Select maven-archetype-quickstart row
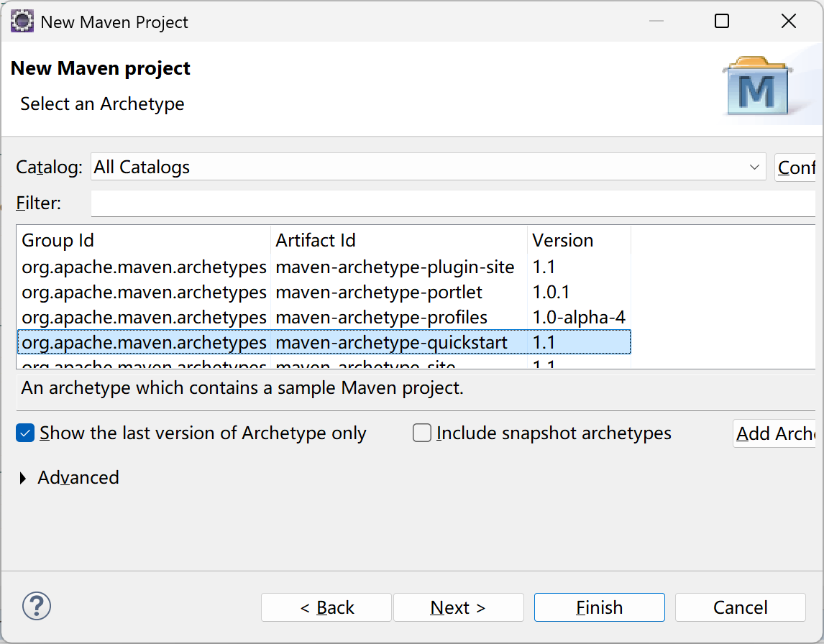Image resolution: width=824 pixels, height=644 pixels. click(x=324, y=343)
